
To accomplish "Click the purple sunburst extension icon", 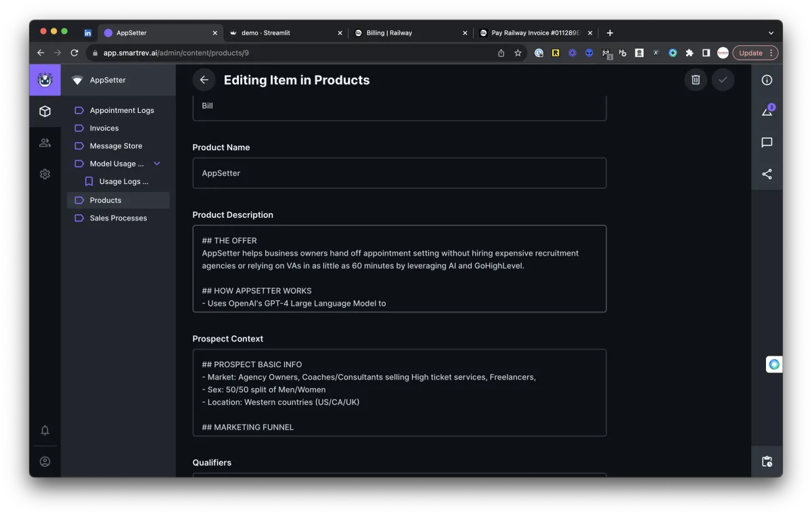I will pos(572,53).
